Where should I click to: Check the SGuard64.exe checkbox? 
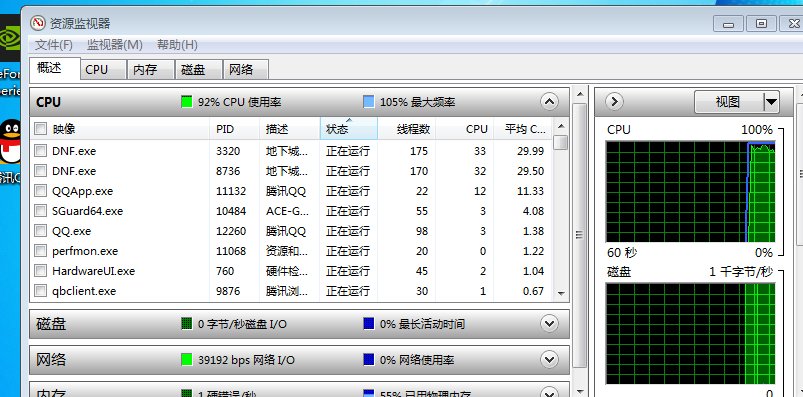pos(40,211)
